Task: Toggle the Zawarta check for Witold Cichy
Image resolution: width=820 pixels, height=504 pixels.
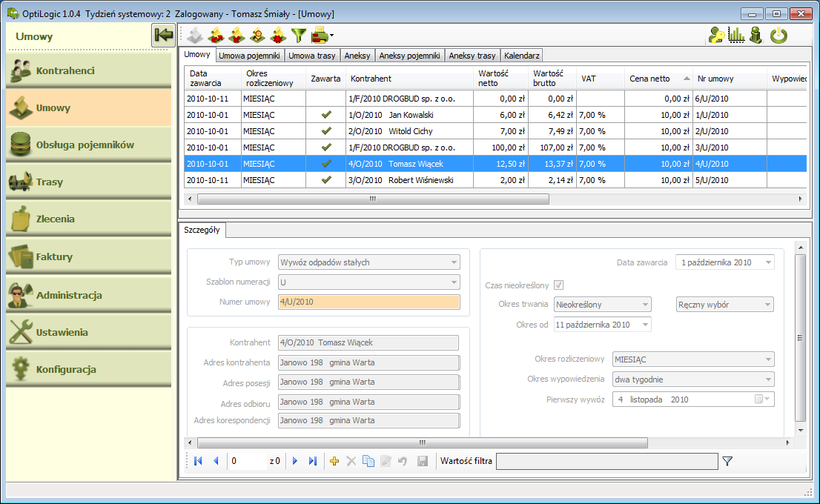Action: [326, 130]
